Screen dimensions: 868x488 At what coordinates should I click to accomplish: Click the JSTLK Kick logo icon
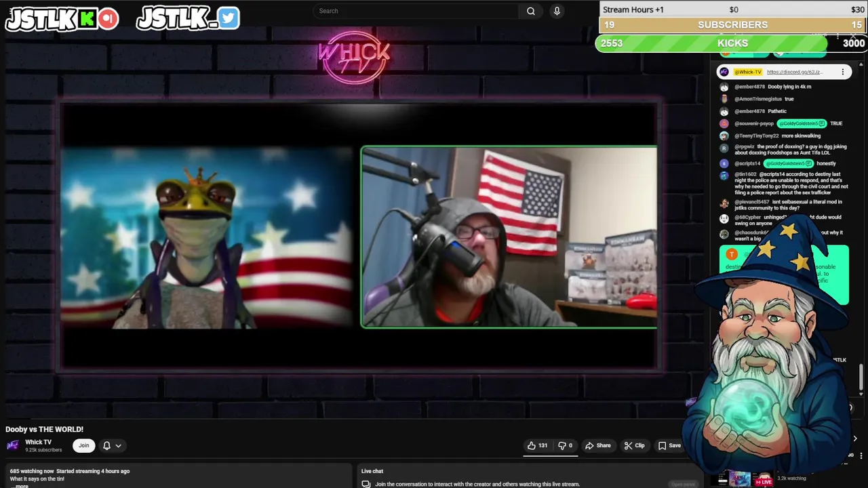pyautogui.click(x=87, y=19)
